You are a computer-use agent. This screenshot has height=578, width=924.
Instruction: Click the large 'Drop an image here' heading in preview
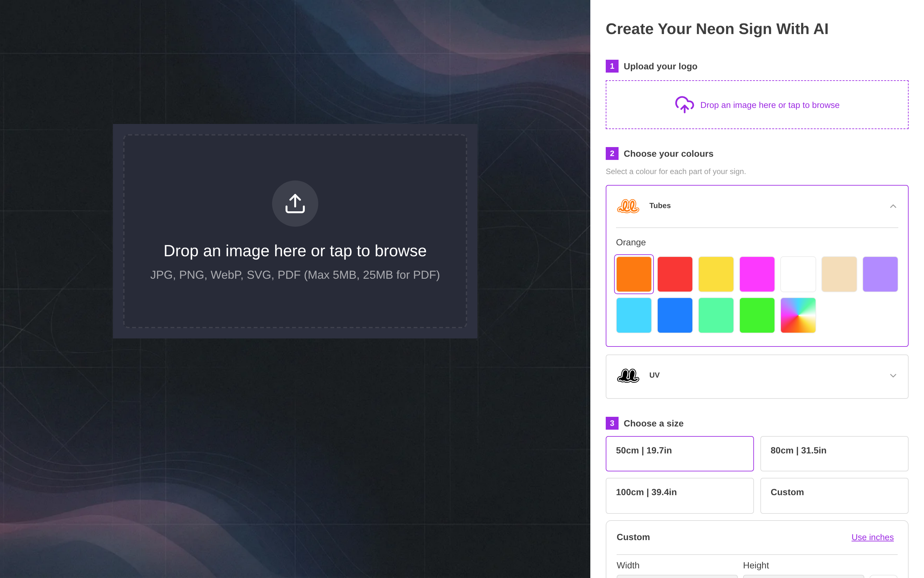295,251
